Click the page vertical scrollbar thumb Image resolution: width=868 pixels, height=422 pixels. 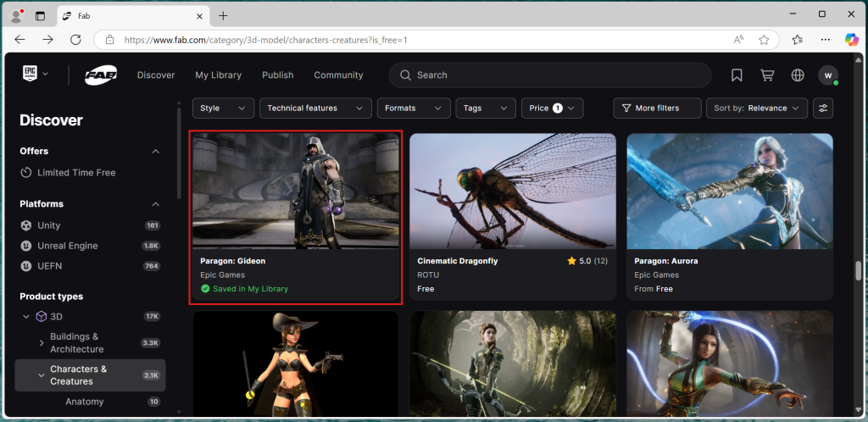858,271
